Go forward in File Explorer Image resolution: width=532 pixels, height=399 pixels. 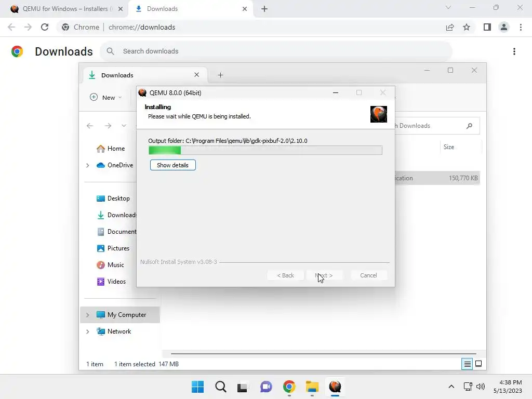click(108, 126)
